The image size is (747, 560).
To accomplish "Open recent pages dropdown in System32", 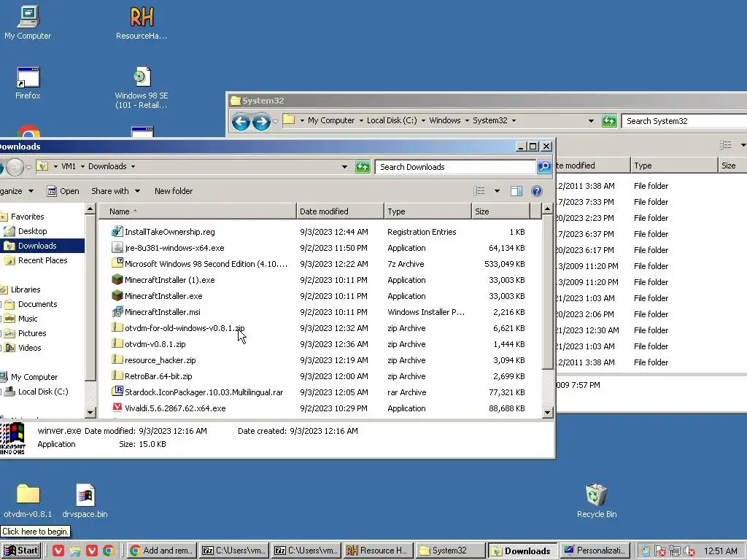I will point(275,122).
